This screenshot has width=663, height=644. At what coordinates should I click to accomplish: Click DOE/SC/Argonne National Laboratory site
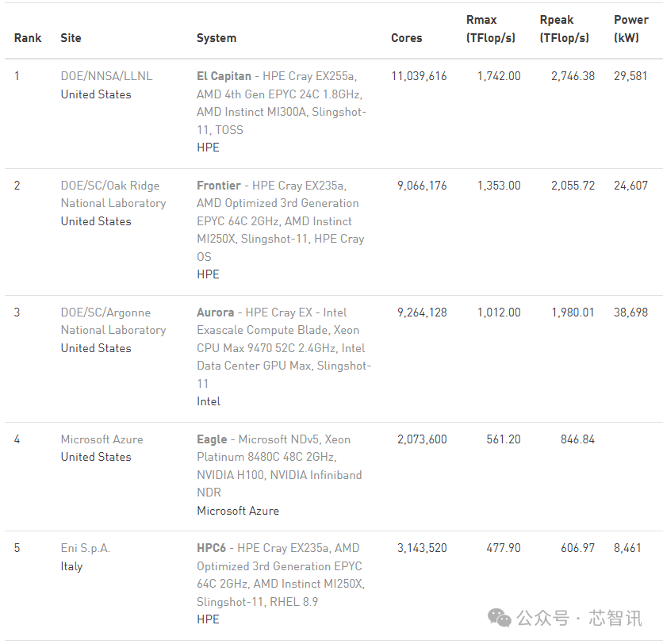point(113,321)
